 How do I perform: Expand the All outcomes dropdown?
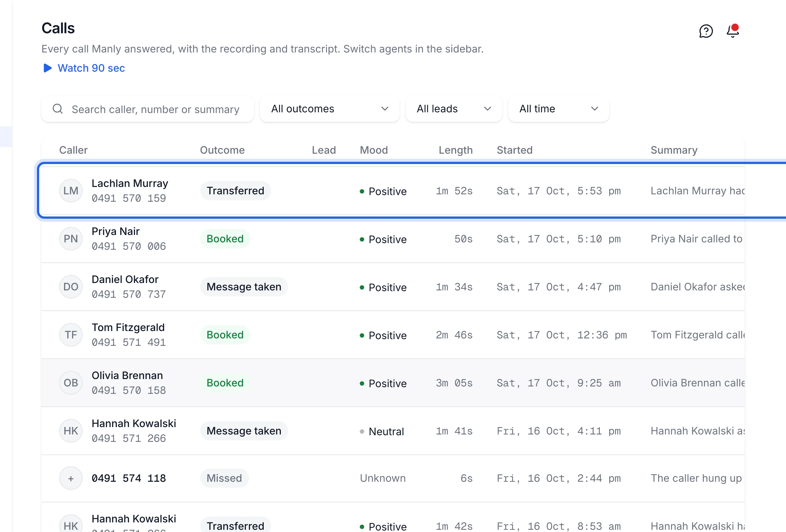[x=330, y=109]
